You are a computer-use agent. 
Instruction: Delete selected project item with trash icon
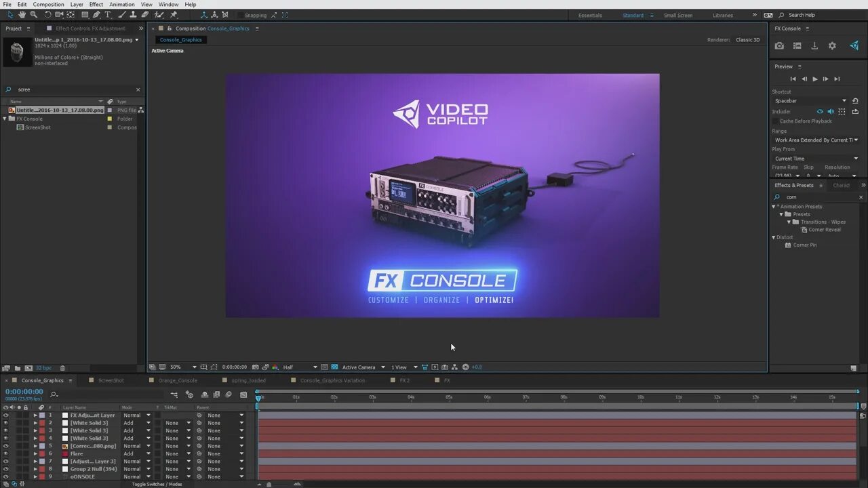pos(62,368)
